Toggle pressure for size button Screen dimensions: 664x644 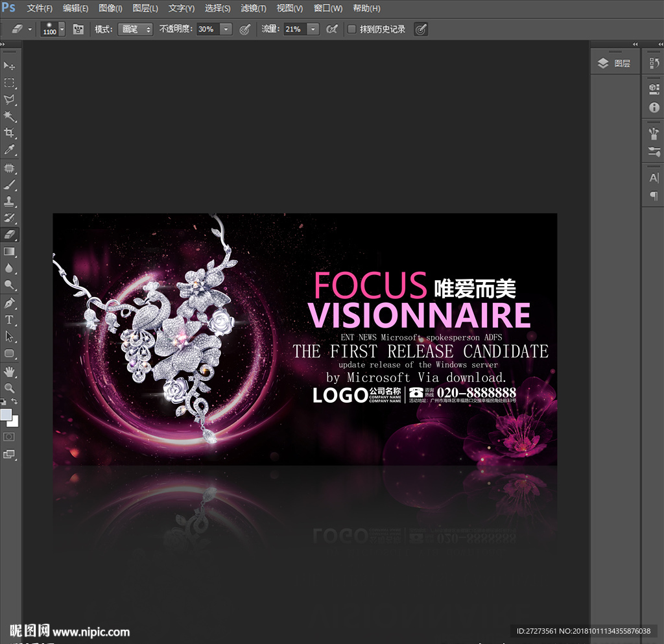[420, 29]
